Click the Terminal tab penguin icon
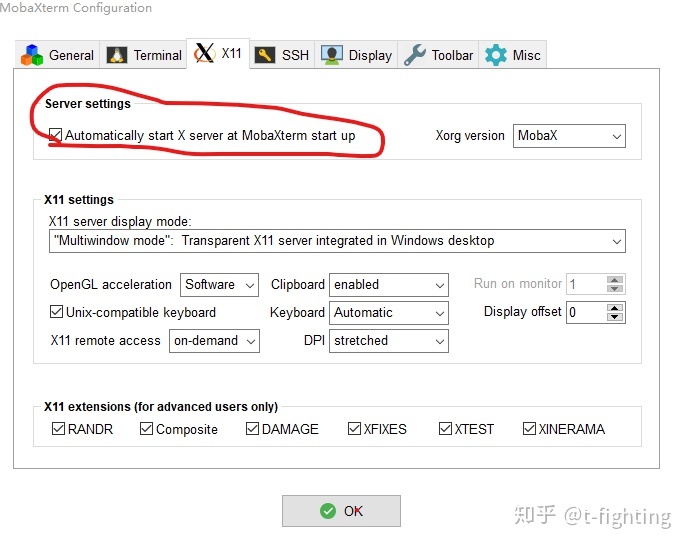The width and height of the screenshot is (687, 546). click(117, 55)
